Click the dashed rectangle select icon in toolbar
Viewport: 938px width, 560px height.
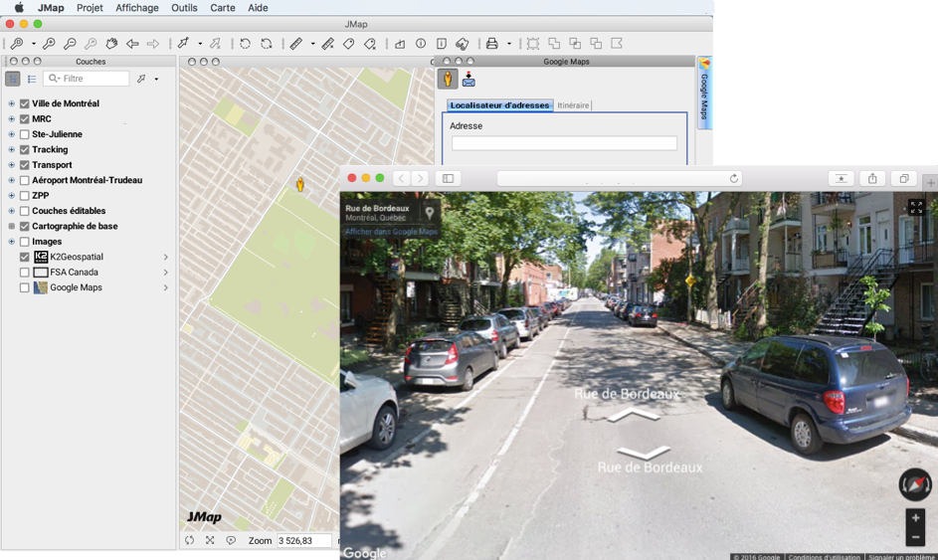point(533,44)
